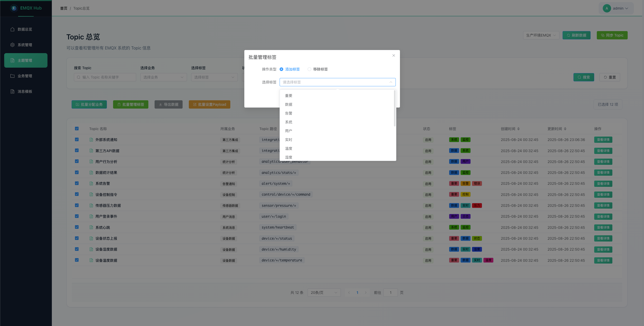
Task: Uncheck the 用户登录事件 row checkbox
Action: click(x=77, y=216)
